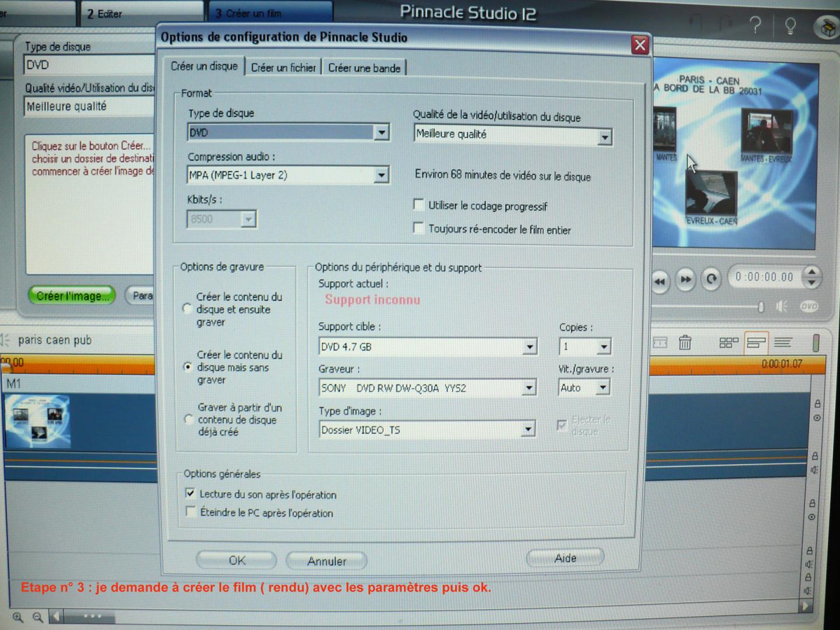
Task: Open help with the question mark icon
Action: (755, 24)
